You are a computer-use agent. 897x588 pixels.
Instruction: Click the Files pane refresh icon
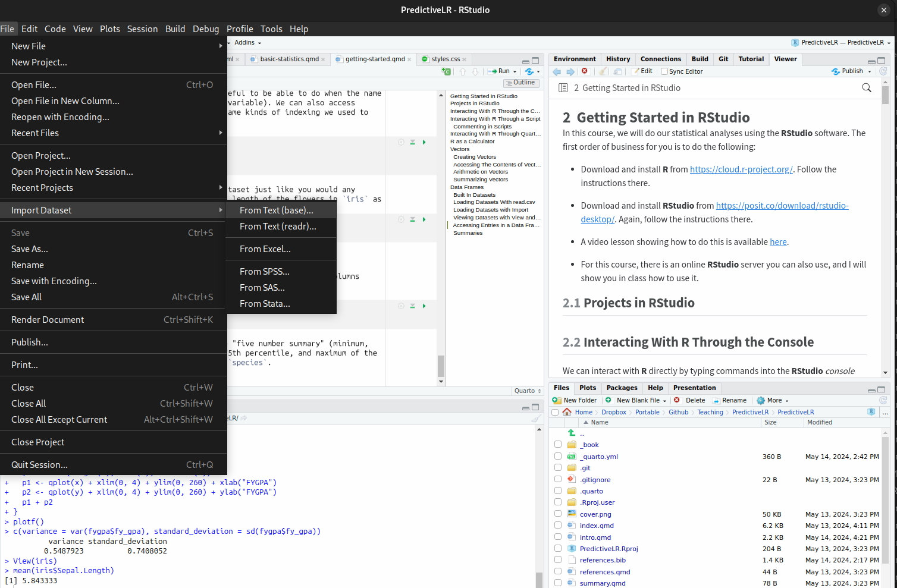pos(883,401)
